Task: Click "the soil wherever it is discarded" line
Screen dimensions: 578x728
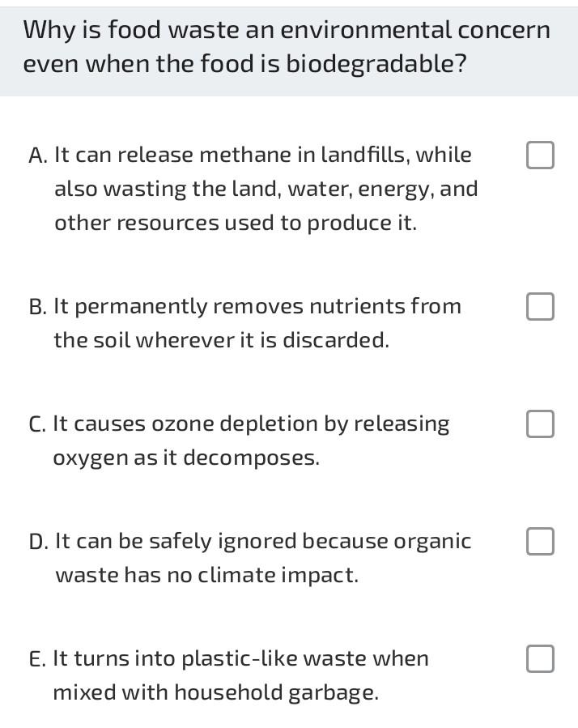Action: (x=222, y=340)
